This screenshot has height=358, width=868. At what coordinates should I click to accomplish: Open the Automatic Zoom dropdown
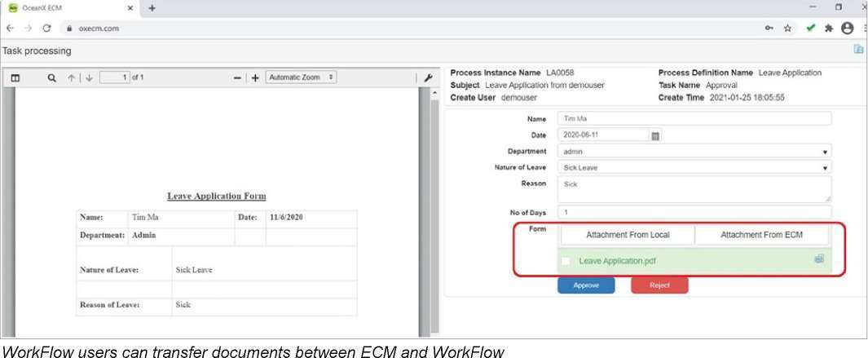tap(302, 77)
